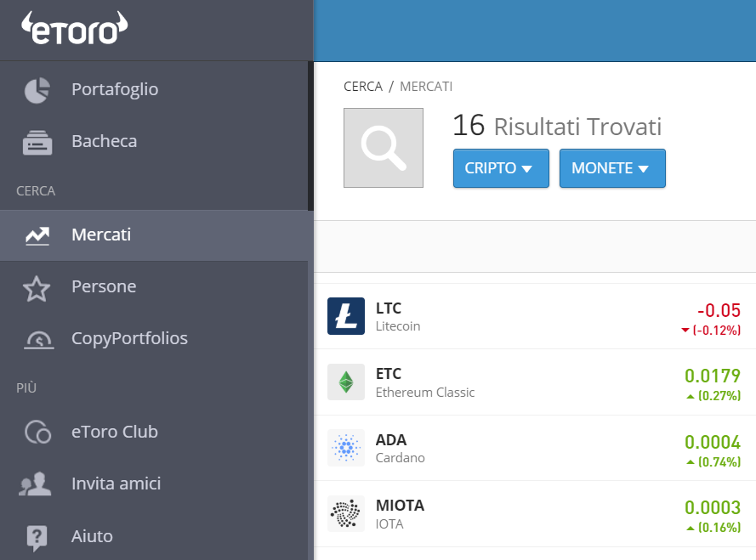The height and width of the screenshot is (560, 756).
Task: Click the Litecoin subtitle text
Action: coord(398,327)
